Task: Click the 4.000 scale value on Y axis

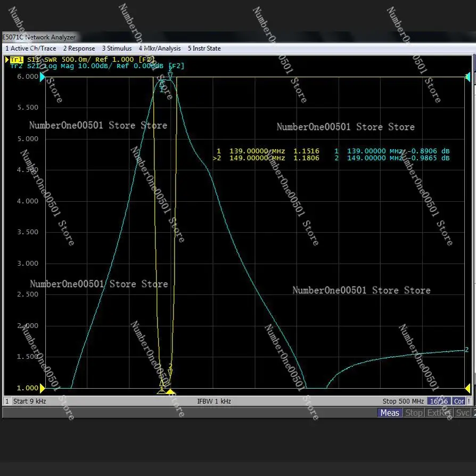Action: click(x=28, y=201)
